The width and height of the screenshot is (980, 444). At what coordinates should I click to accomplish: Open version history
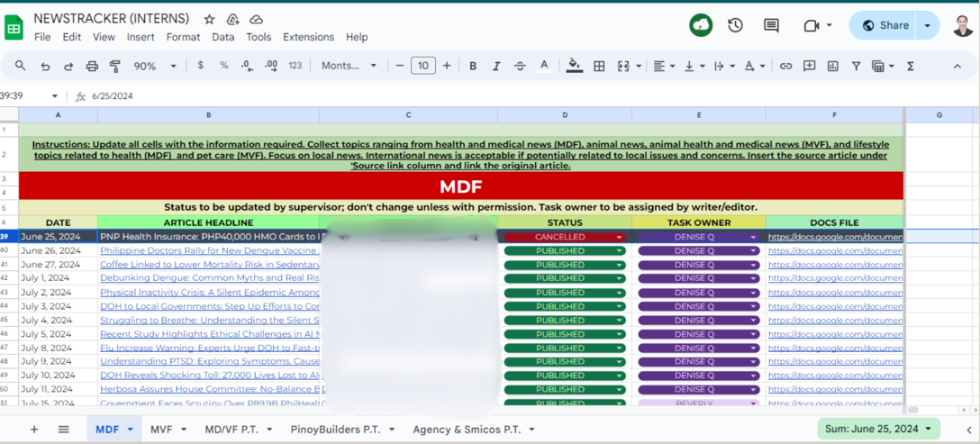coord(736,25)
